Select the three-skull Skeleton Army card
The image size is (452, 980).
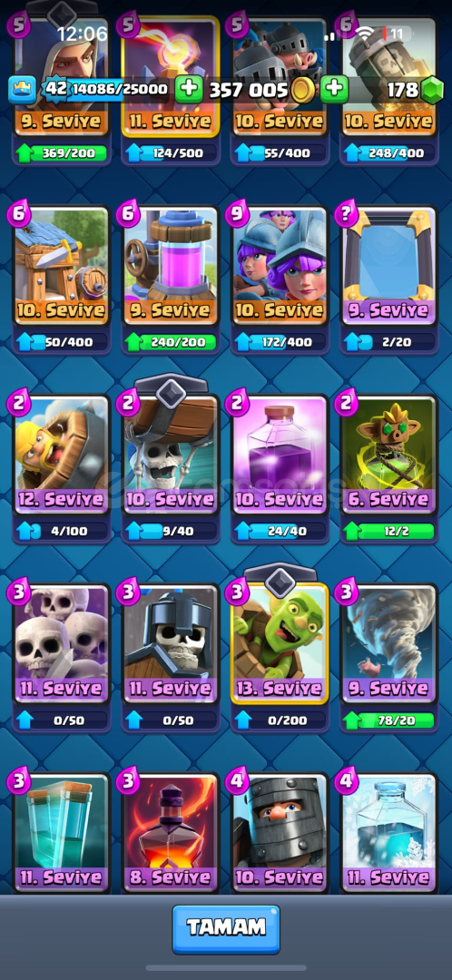tap(62, 644)
